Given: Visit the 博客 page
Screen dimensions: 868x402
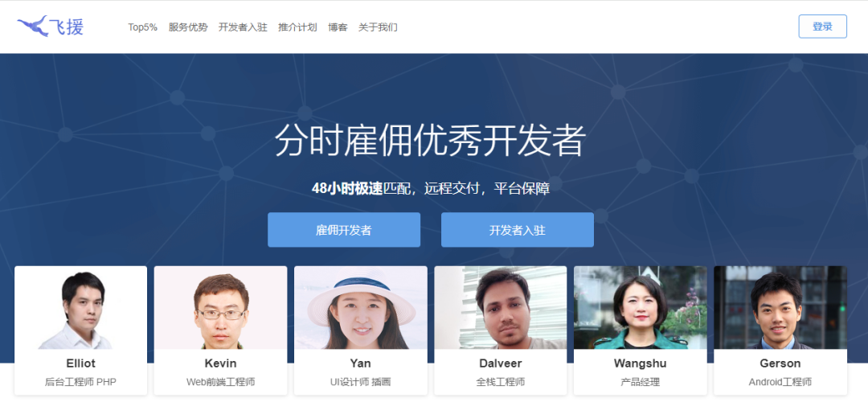Looking at the screenshot, I should [x=338, y=27].
